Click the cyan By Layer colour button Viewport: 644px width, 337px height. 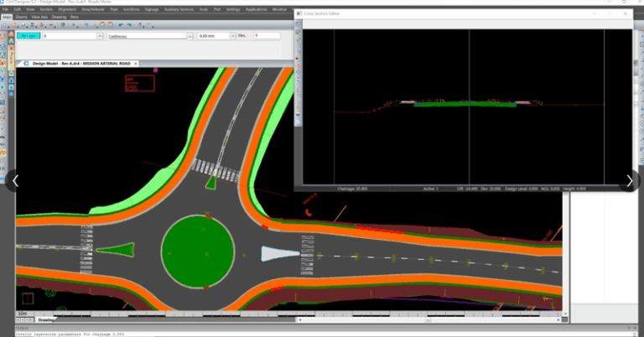click(29, 36)
